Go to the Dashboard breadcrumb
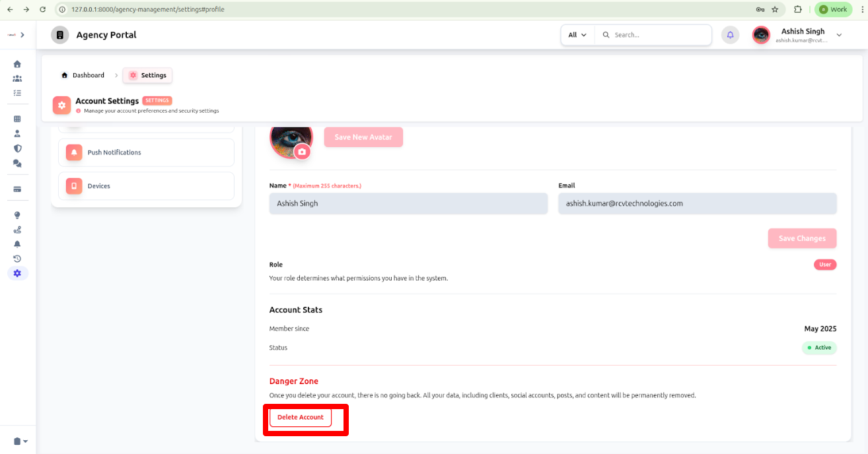The image size is (868, 454). [83, 75]
